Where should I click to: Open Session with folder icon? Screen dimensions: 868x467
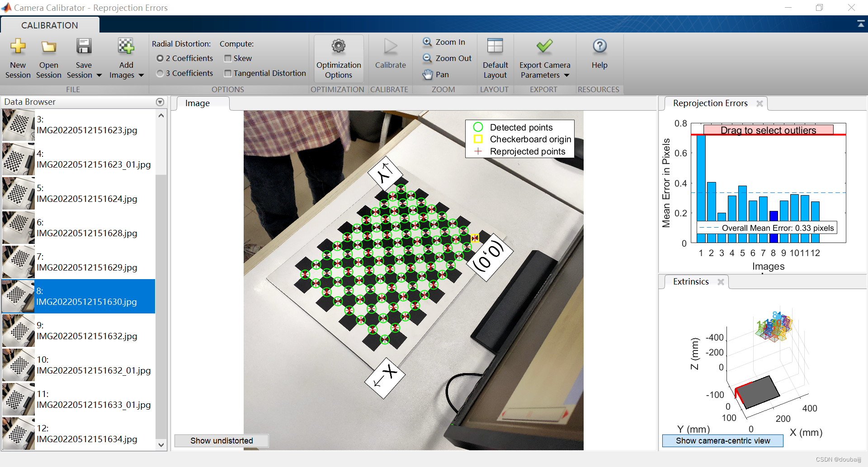click(x=48, y=58)
